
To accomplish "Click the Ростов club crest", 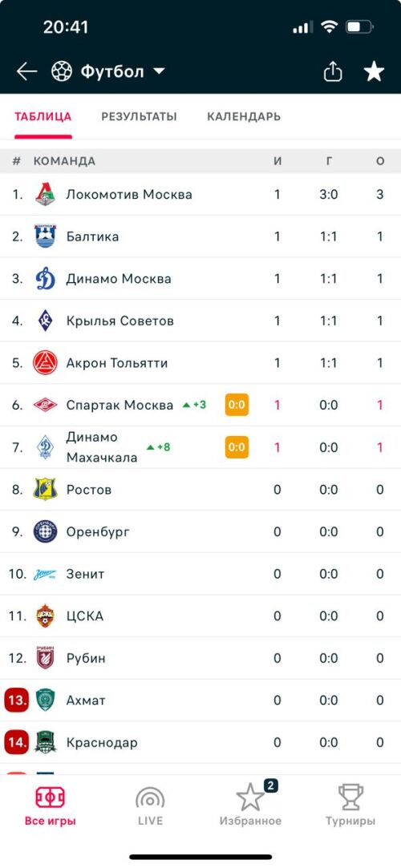I will click(46, 490).
